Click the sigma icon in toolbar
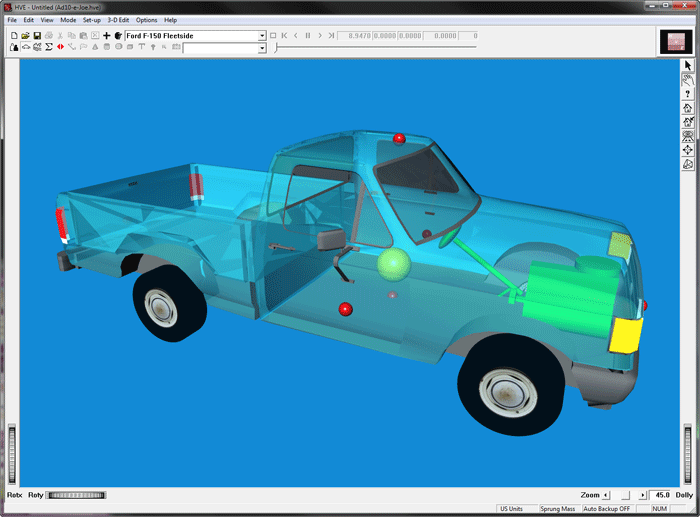 49,47
